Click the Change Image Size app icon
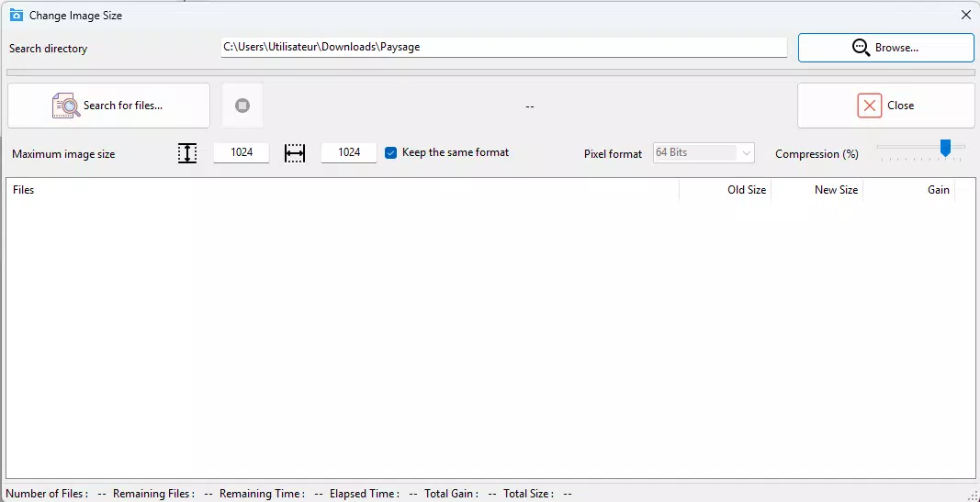 point(17,15)
